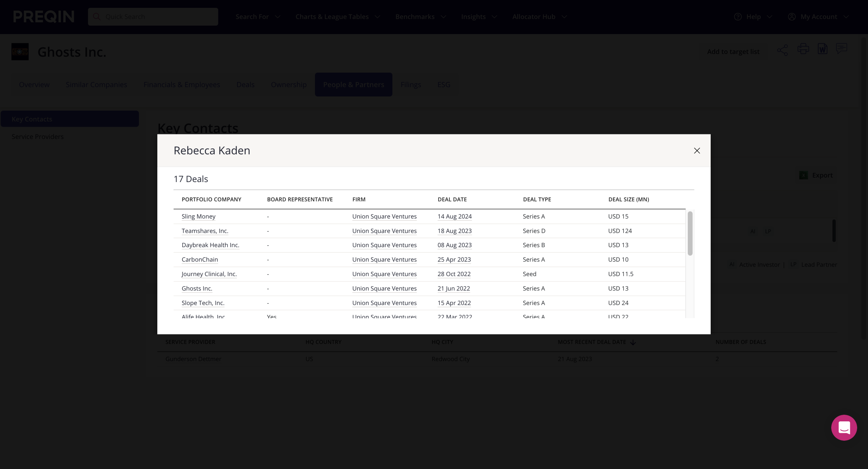Viewport: 868px width, 469px height.
Task: Expand the Allocator Hub menu
Action: pyautogui.click(x=539, y=16)
